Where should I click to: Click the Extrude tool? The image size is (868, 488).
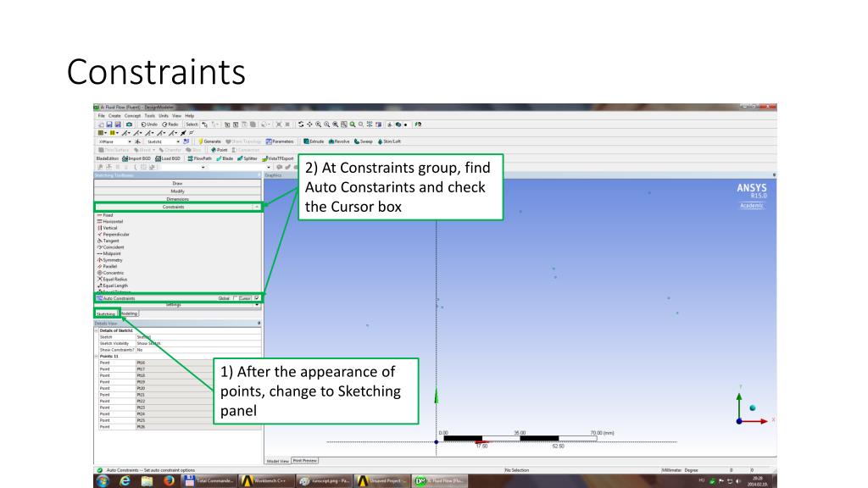[314, 141]
